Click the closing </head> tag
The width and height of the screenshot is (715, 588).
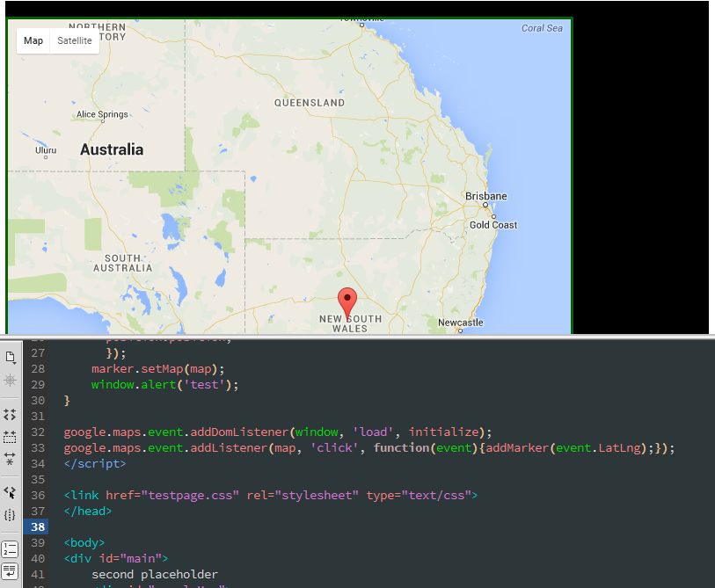click(x=88, y=512)
